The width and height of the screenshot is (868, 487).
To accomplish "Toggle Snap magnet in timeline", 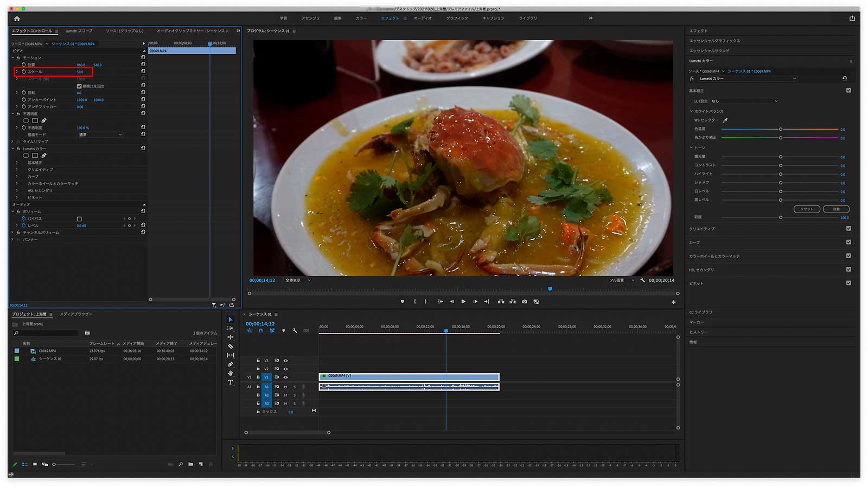I will pyautogui.click(x=261, y=330).
